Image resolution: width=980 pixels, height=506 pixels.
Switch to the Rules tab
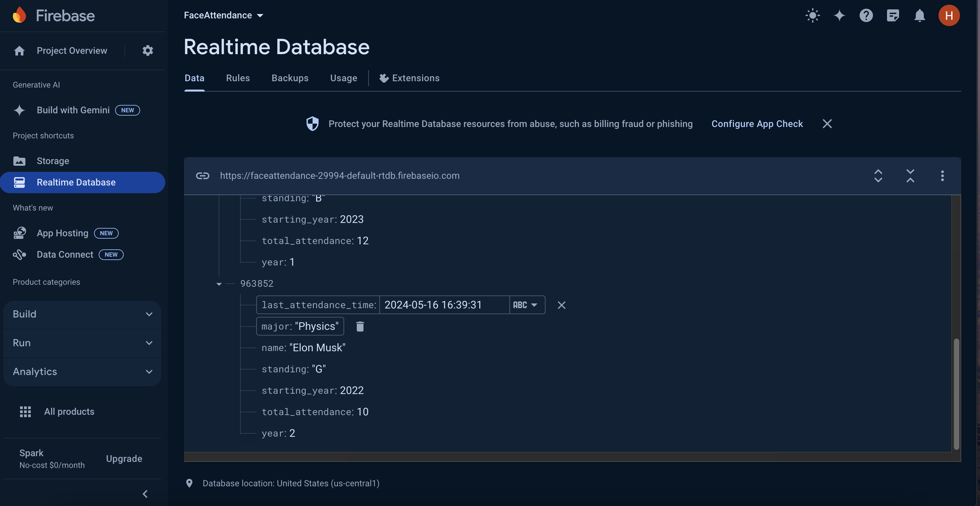coord(238,78)
